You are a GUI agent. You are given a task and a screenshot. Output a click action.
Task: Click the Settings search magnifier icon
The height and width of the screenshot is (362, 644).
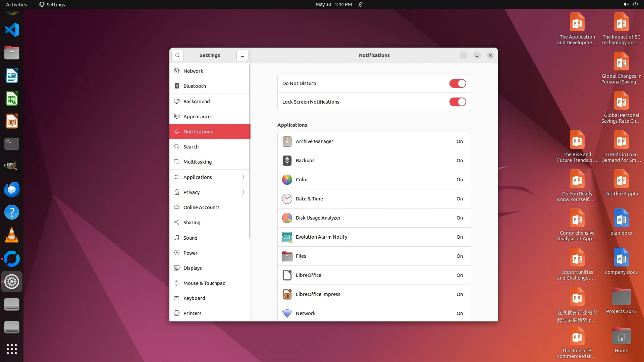[177, 55]
